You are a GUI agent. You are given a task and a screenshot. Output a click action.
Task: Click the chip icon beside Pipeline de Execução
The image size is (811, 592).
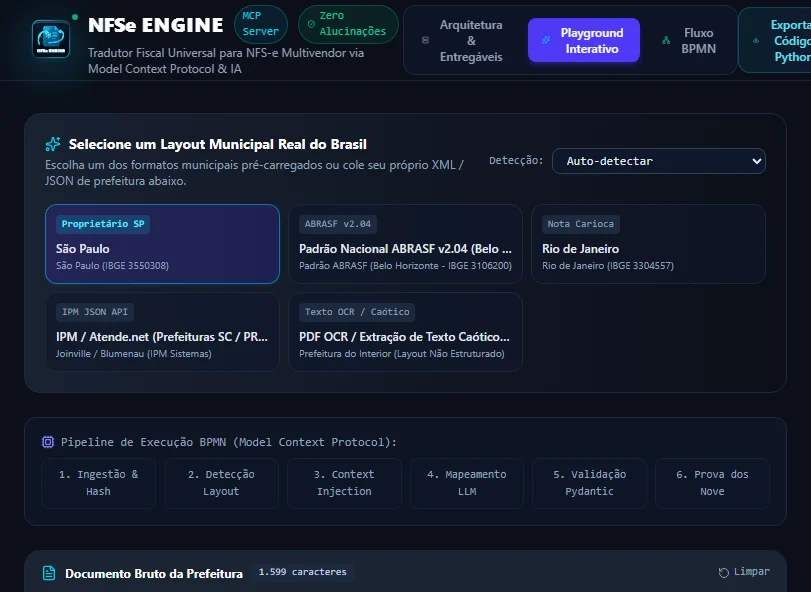click(x=48, y=442)
